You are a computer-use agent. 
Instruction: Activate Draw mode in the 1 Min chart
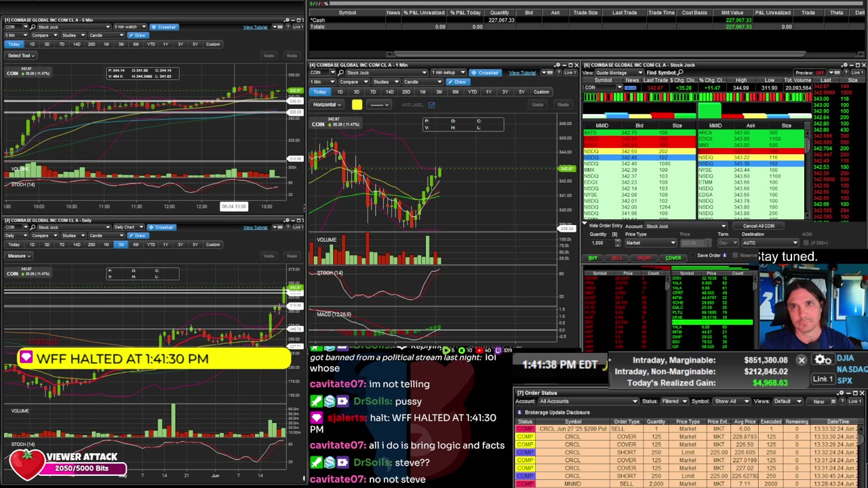click(458, 82)
